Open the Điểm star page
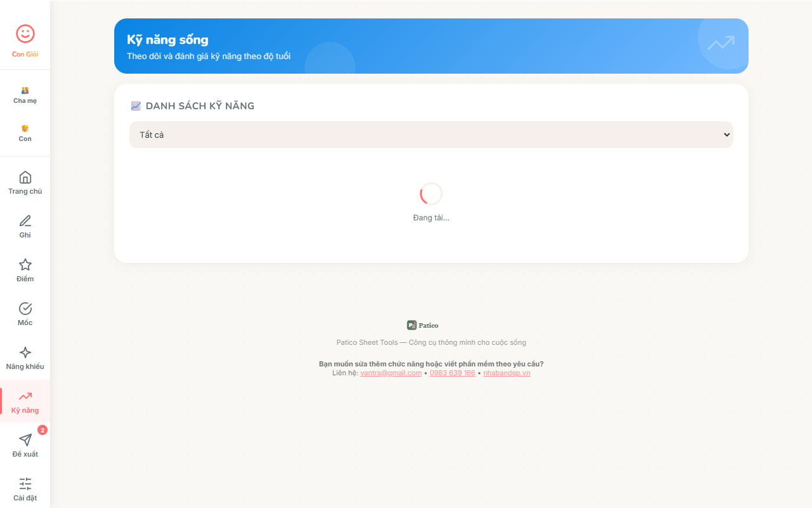 click(x=25, y=270)
